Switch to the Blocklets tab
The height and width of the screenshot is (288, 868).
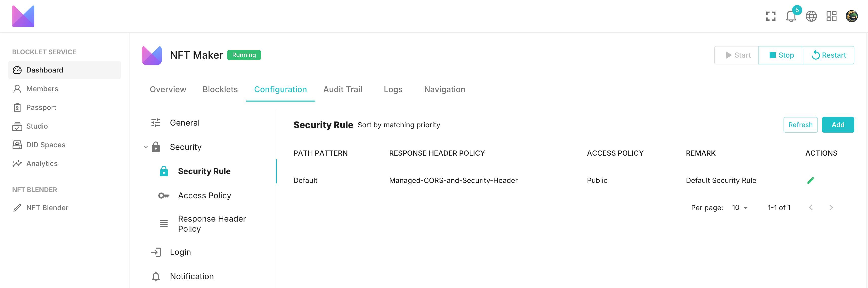pos(220,89)
